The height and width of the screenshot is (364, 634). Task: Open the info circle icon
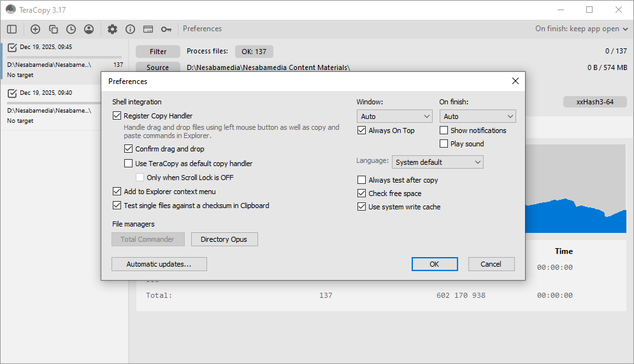(x=130, y=29)
